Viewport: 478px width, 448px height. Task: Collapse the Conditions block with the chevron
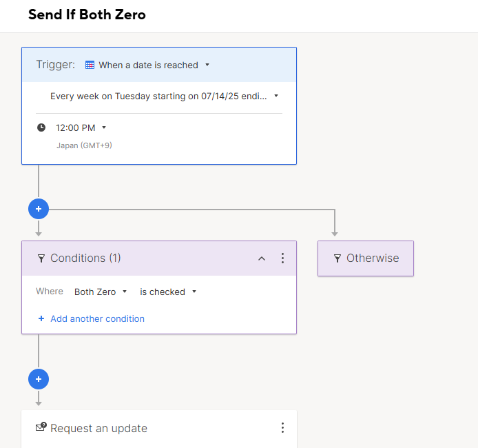point(262,258)
